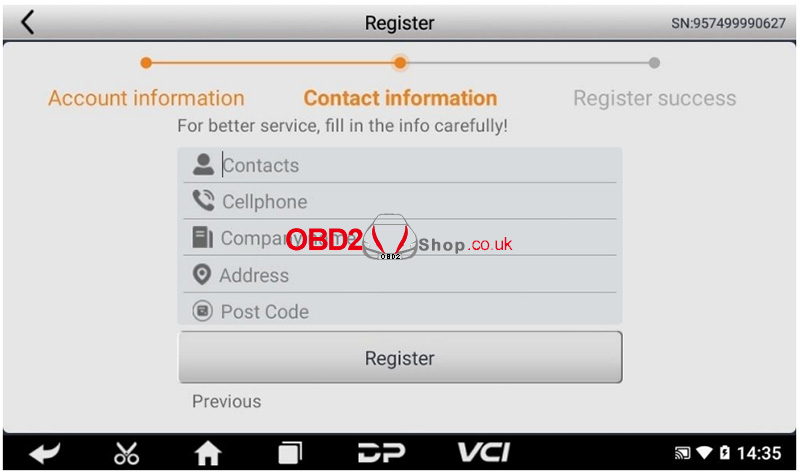Open the scissors screenshot tool

point(126,453)
